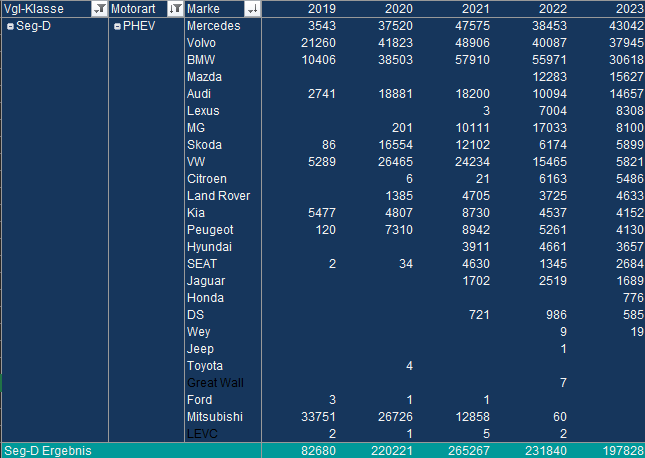645x458 pixels.
Task: Select the 2021 column header
Action: click(x=476, y=9)
